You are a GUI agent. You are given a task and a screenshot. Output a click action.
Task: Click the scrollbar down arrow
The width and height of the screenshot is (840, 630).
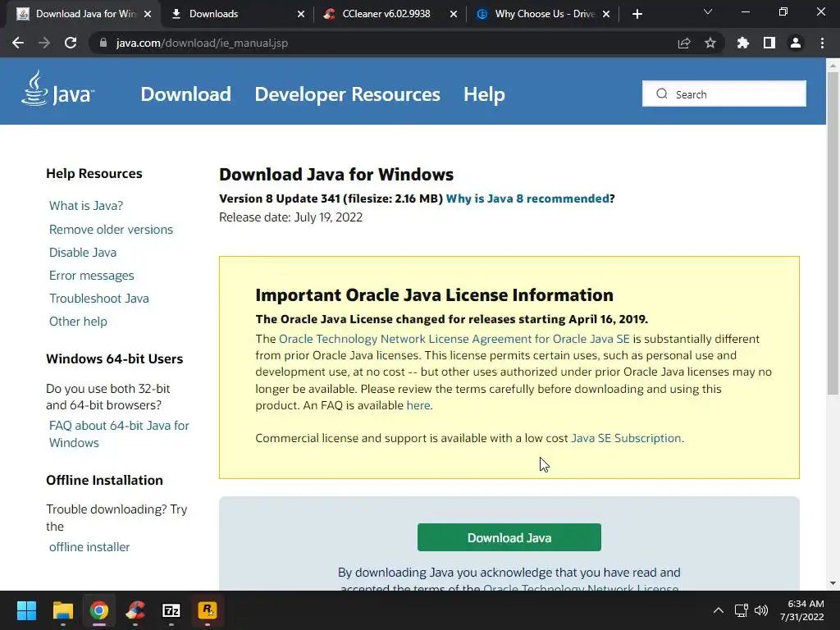(x=833, y=583)
